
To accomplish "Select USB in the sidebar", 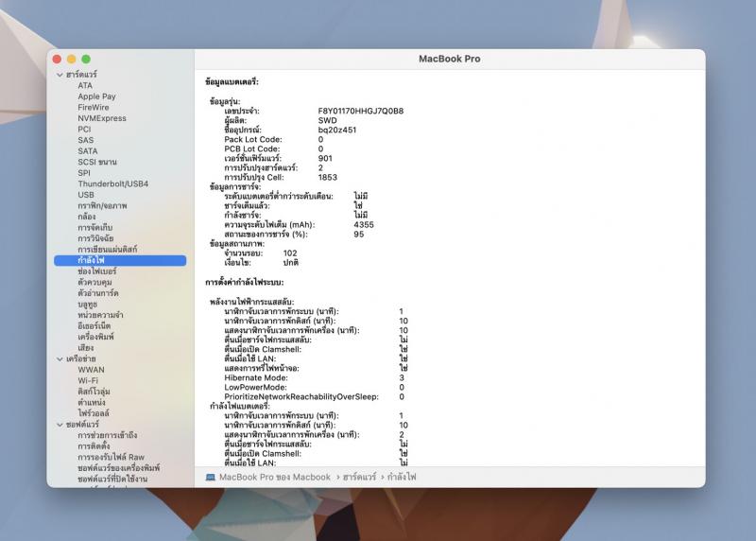I will [x=86, y=195].
